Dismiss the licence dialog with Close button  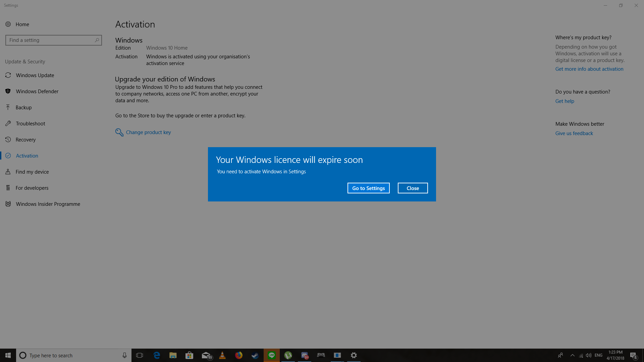pos(413,188)
